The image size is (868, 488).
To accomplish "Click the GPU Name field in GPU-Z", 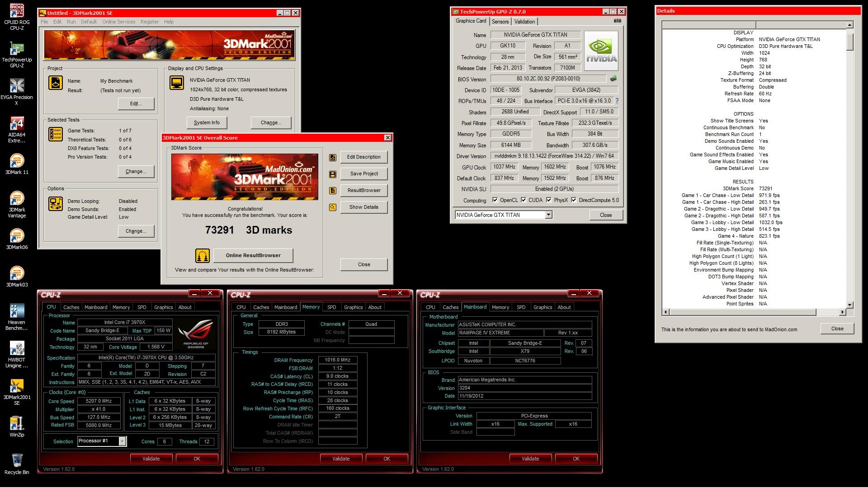I will (536, 35).
